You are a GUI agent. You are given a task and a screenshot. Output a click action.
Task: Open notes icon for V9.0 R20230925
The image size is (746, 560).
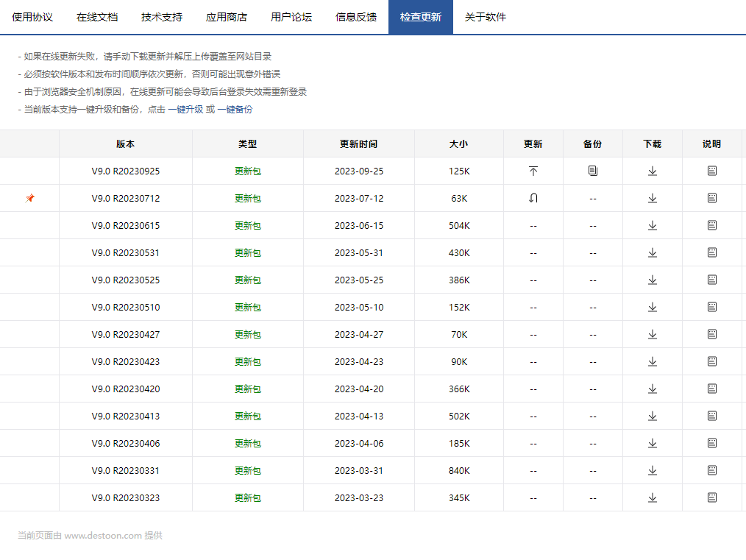point(711,171)
